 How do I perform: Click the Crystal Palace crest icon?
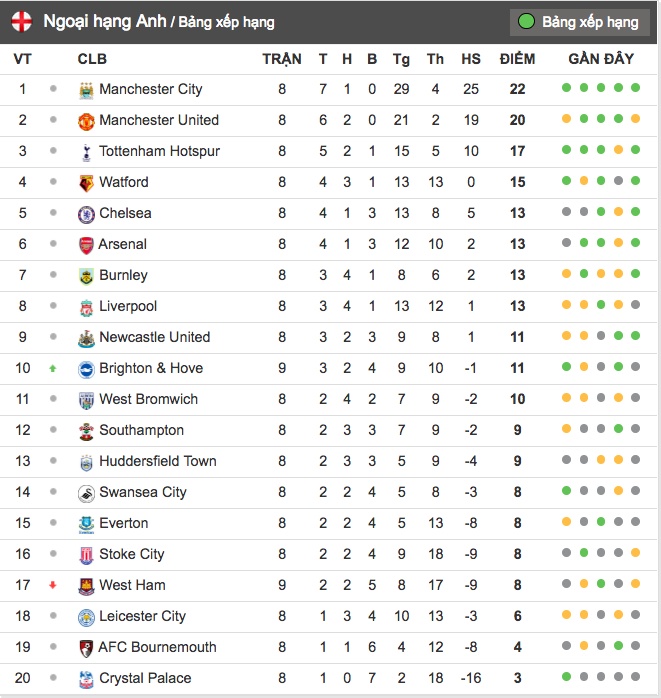(86, 679)
